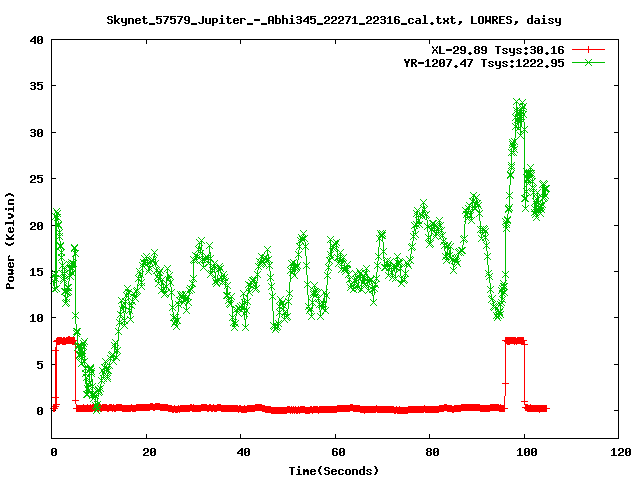Click the Power (Kelvin) y-axis label
Viewport: 640px width, 480px height.
point(10,238)
